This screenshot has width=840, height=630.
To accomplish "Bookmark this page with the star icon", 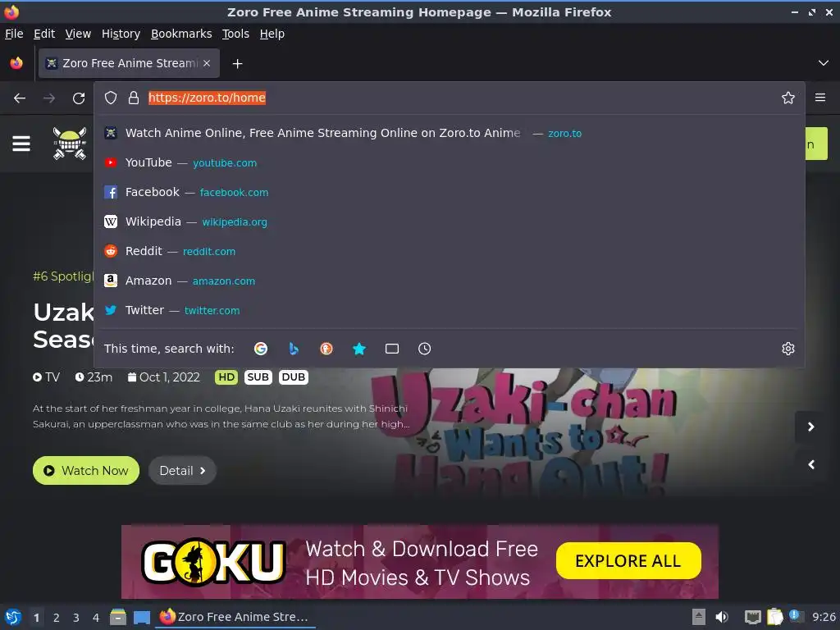I will 787,98.
